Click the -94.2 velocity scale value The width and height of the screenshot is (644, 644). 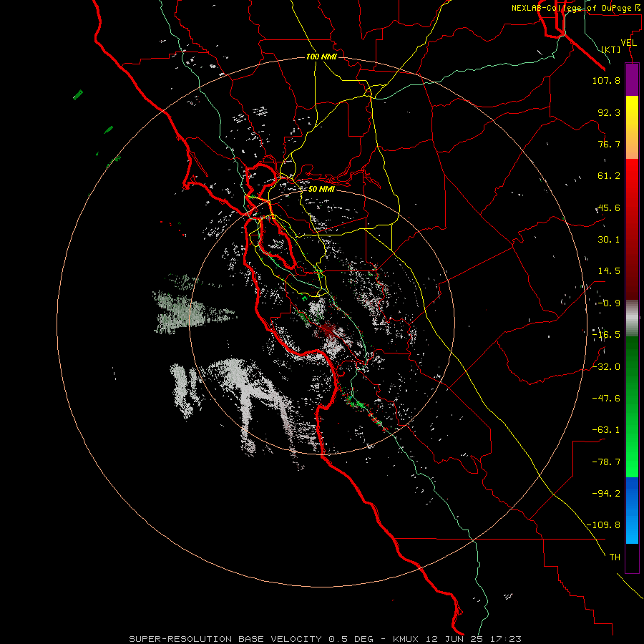coord(606,493)
